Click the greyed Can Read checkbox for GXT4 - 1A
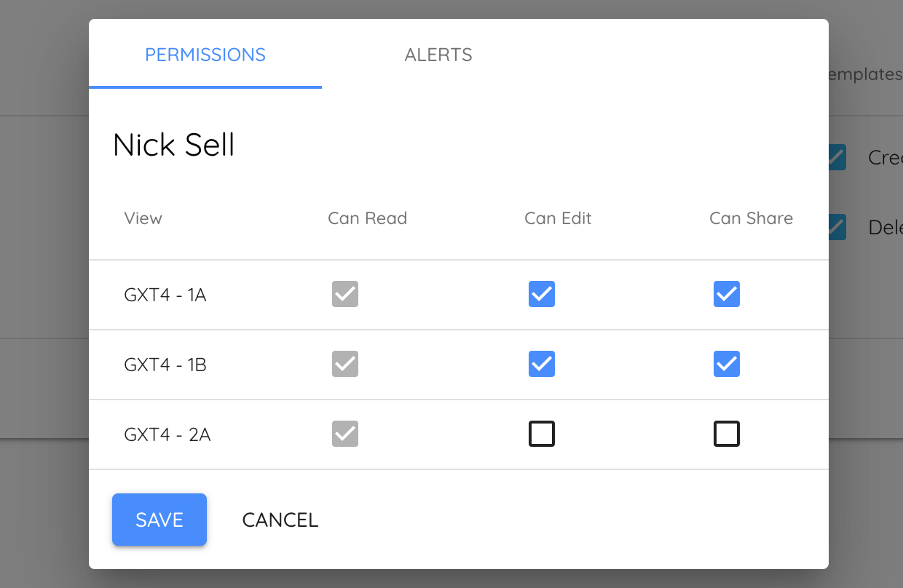 (x=345, y=294)
